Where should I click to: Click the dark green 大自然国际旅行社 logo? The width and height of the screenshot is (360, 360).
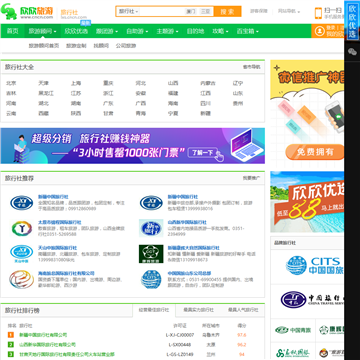[x=151, y=254]
